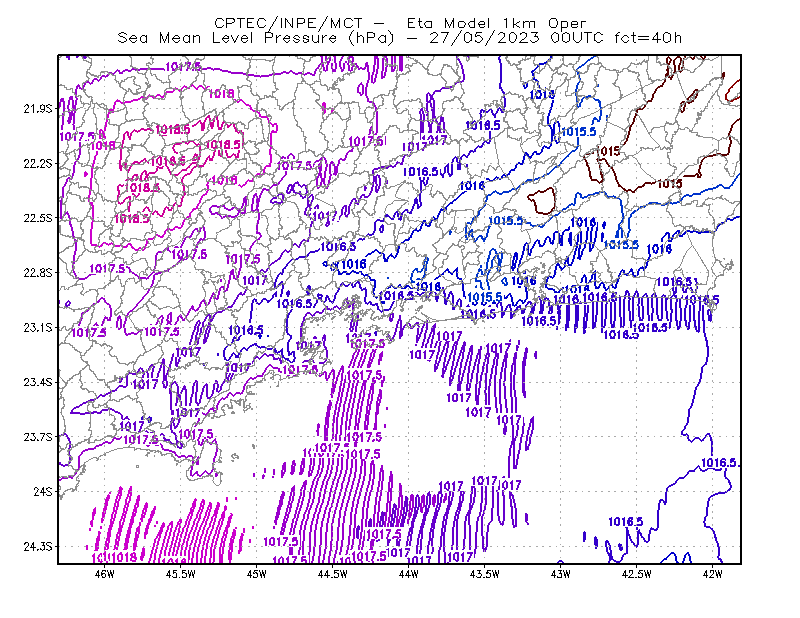
Task: Select the 23.7S latitude axis label
Action: [x=38, y=437]
